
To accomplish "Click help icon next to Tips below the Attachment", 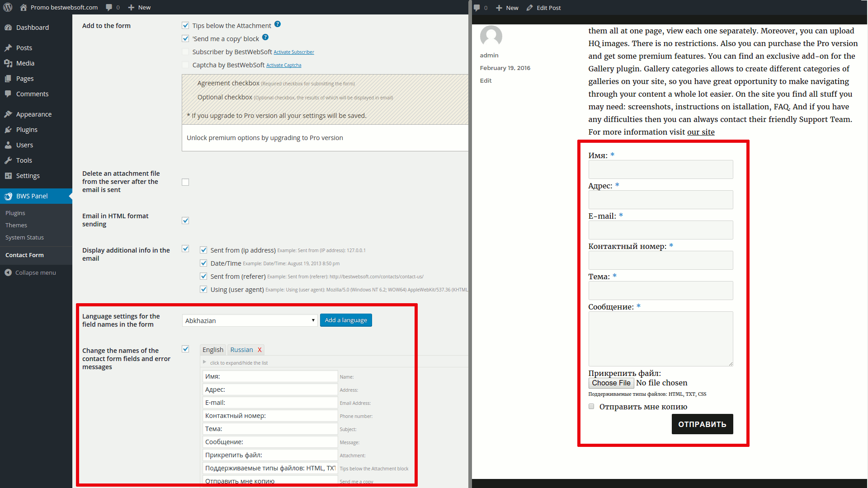I will click(278, 24).
